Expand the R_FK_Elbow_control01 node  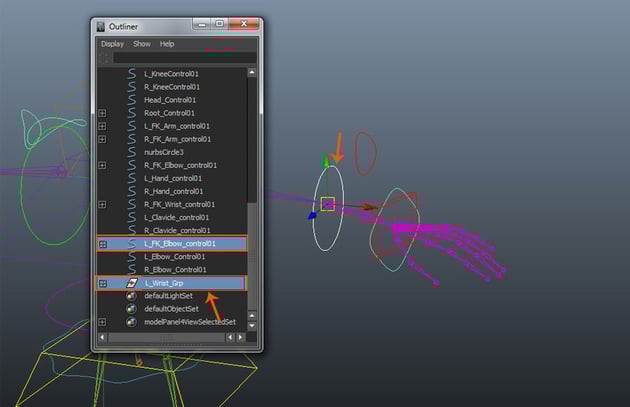pyautogui.click(x=102, y=165)
